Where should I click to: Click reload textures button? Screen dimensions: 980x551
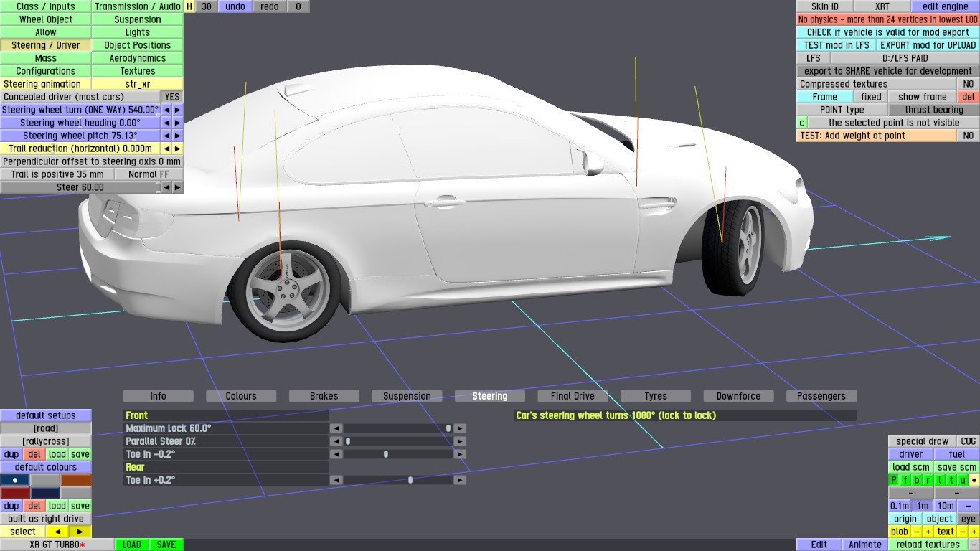point(928,545)
